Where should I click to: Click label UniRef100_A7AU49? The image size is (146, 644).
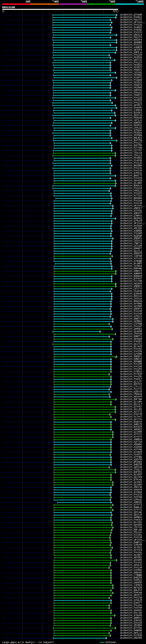(x=131, y=615)
